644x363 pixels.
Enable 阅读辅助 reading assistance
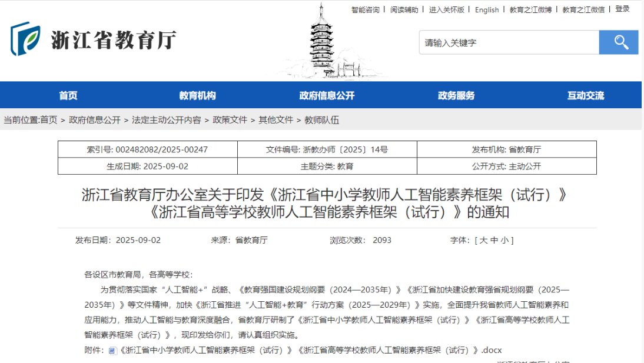404,9
